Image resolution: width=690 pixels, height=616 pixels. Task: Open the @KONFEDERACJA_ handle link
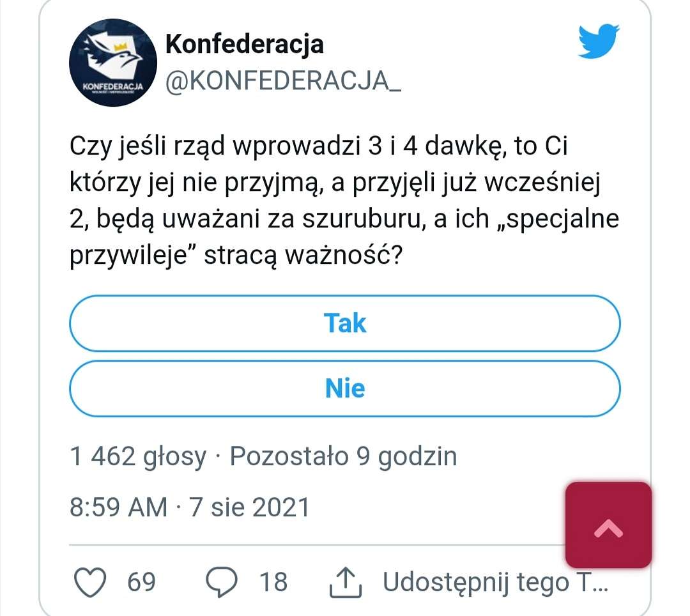click(284, 81)
